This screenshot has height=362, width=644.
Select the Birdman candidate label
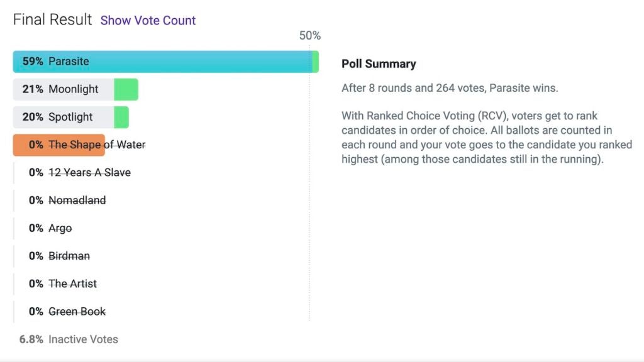69,256
